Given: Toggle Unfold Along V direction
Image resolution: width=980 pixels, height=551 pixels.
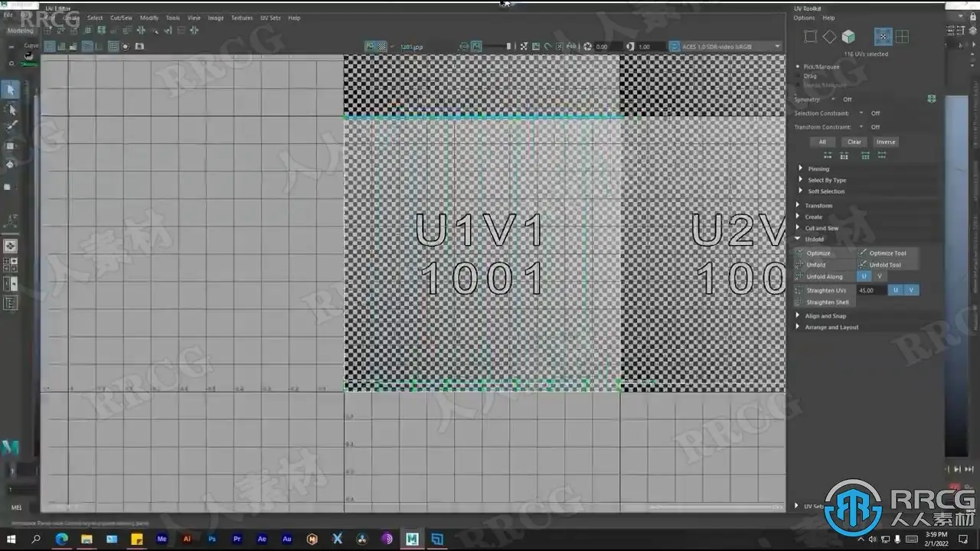Looking at the screenshot, I should [880, 276].
